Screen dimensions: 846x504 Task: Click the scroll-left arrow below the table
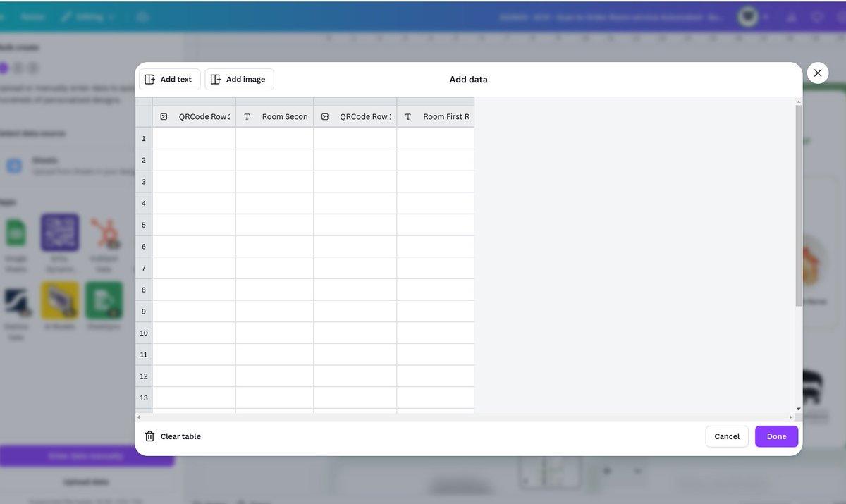tap(138, 417)
